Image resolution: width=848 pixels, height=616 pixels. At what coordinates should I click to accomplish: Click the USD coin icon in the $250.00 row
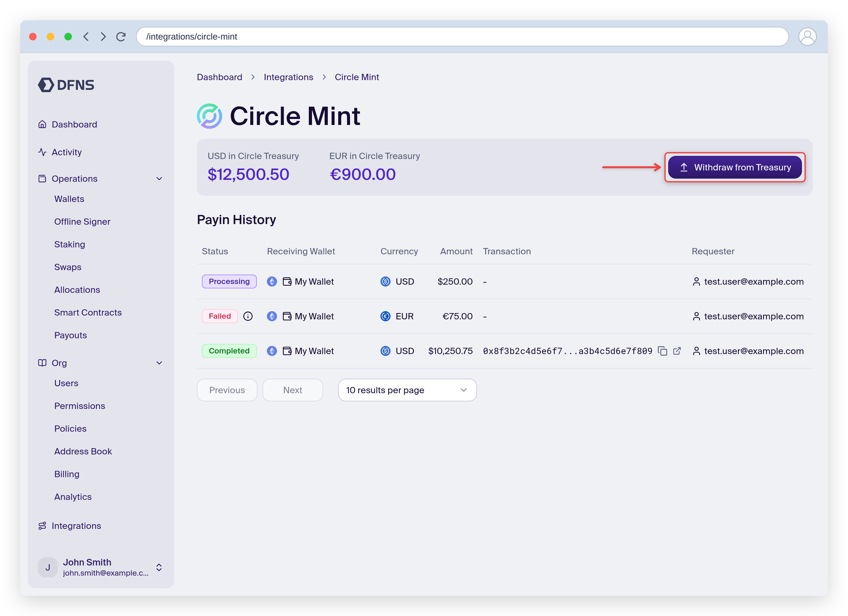click(x=386, y=281)
